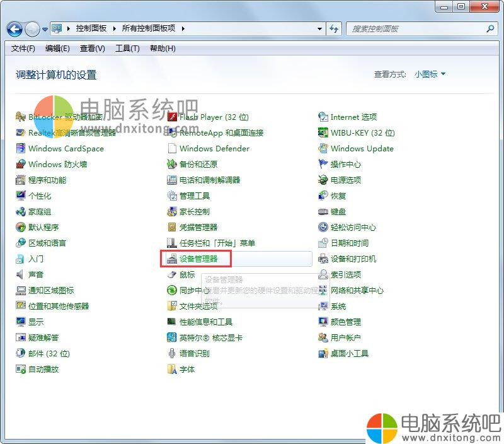Click the 用户帐户 icon
This screenshot has height=444, width=504.
[x=323, y=337]
